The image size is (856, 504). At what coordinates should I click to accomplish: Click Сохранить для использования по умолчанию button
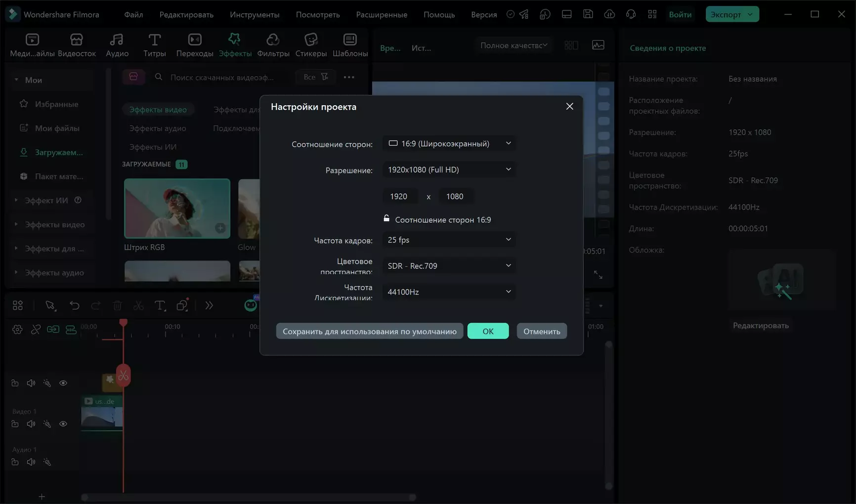(x=369, y=332)
